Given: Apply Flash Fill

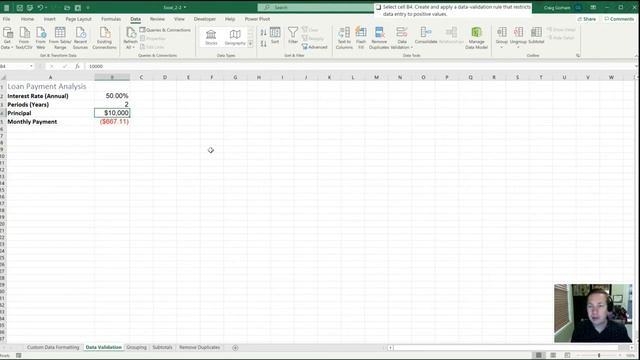Looking at the screenshot, I should click(361, 38).
